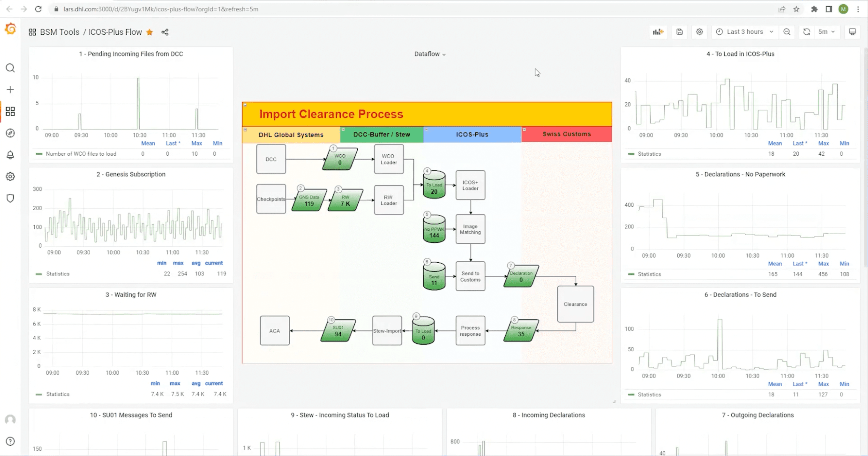The image size is (868, 456).
Task: Toggle Statistics series in Declarations No Paperwork legend
Action: [649, 274]
